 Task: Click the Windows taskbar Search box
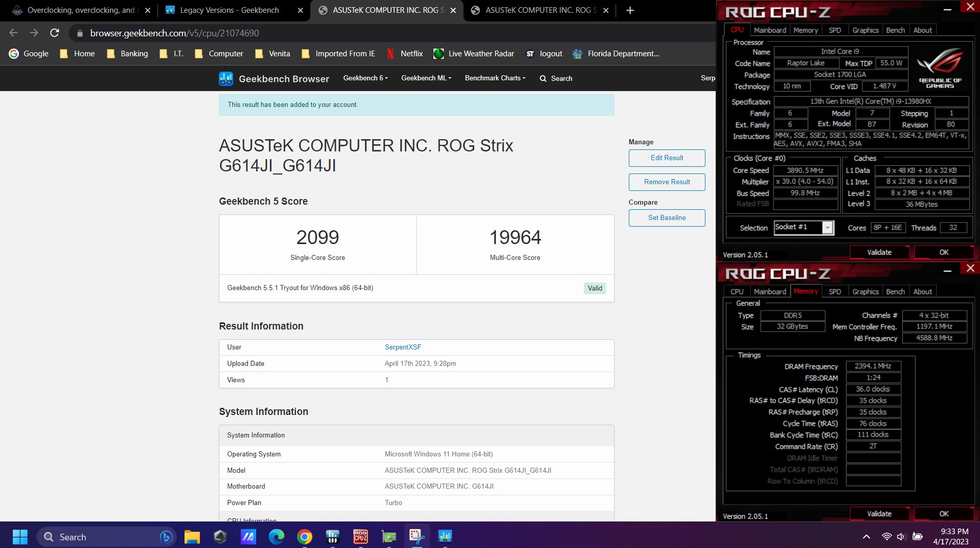[x=106, y=537]
